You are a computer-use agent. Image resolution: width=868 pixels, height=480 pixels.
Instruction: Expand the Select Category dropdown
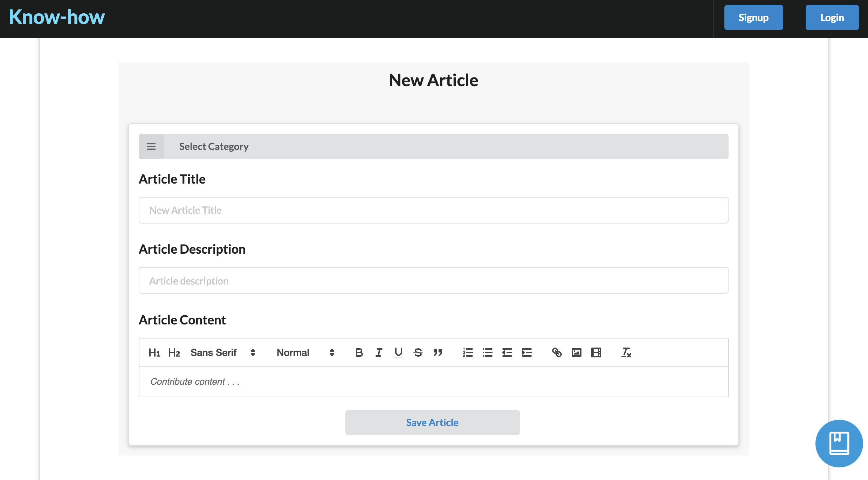pos(433,146)
